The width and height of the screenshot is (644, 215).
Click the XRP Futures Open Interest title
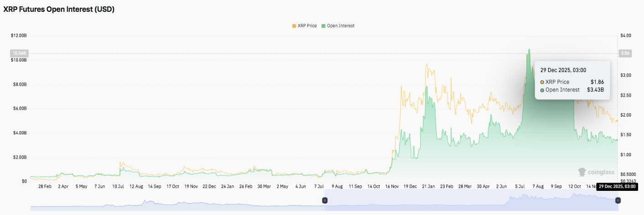coord(59,10)
